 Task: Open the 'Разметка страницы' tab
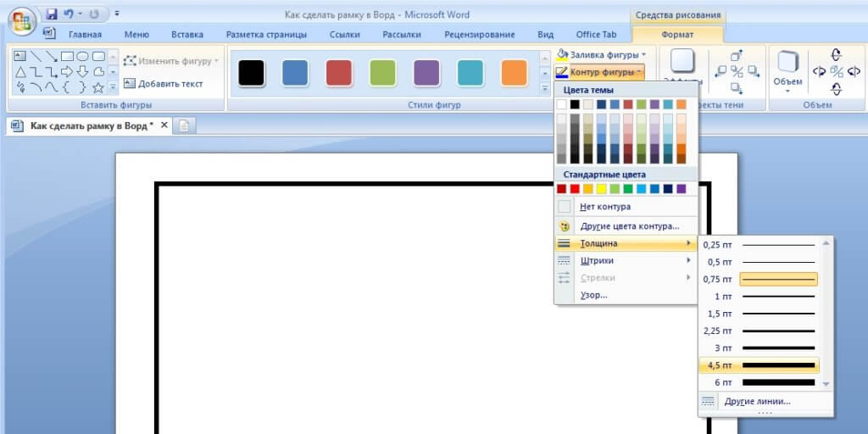266,35
